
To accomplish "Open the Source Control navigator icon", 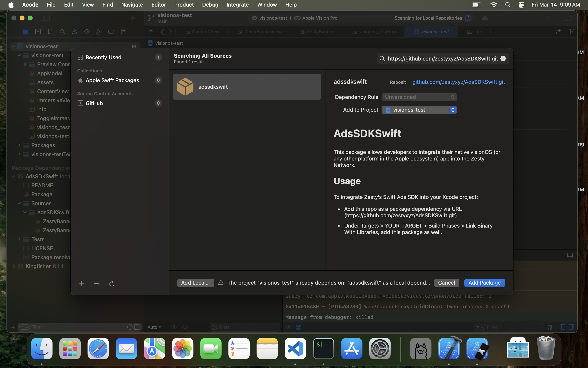I will [38, 32].
